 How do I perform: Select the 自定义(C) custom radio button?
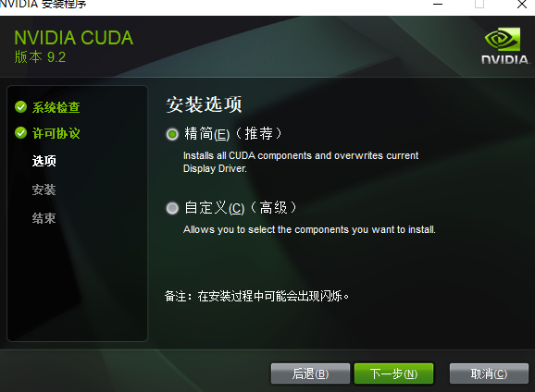[172, 208]
